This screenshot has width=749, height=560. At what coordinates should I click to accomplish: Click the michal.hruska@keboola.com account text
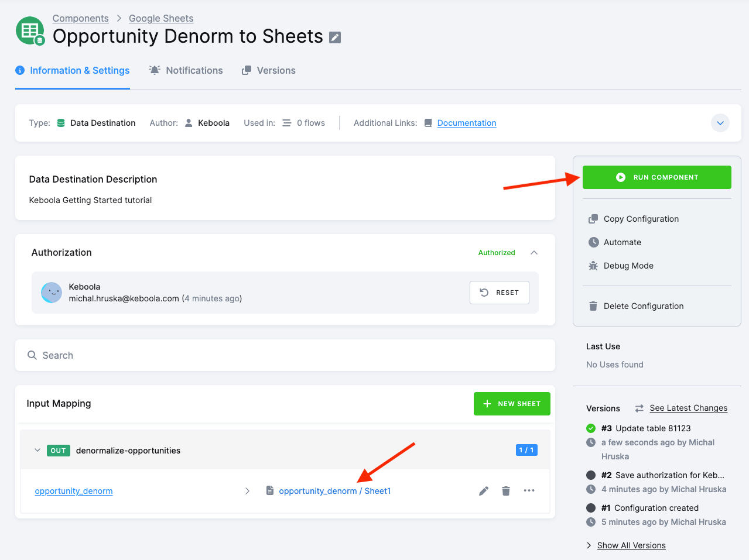[x=124, y=298]
